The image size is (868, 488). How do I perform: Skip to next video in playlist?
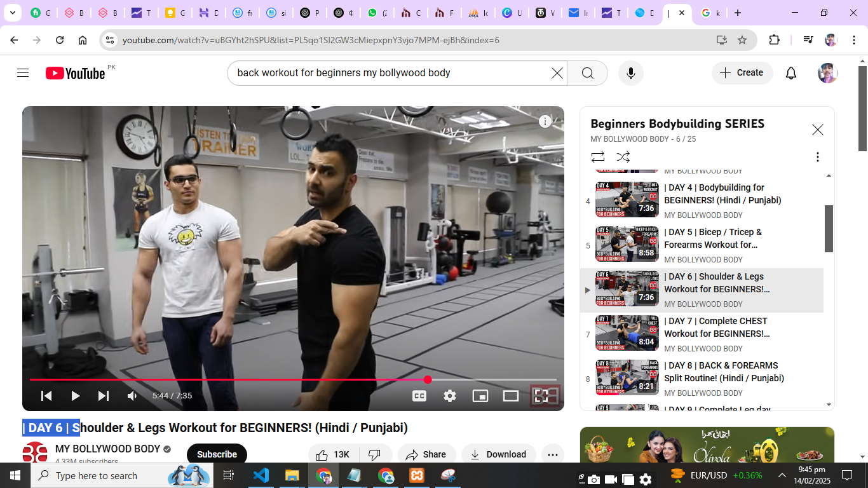tap(103, 396)
